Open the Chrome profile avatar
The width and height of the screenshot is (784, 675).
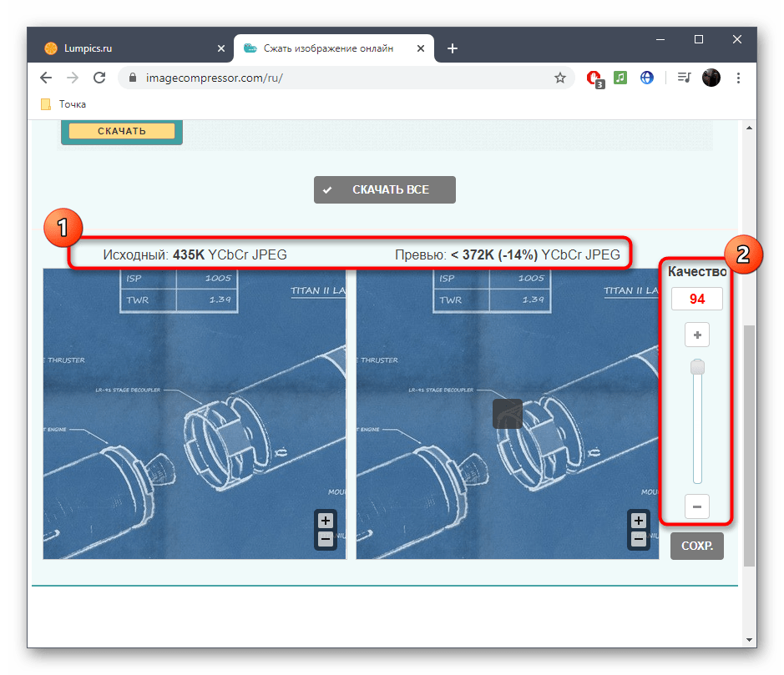point(711,78)
